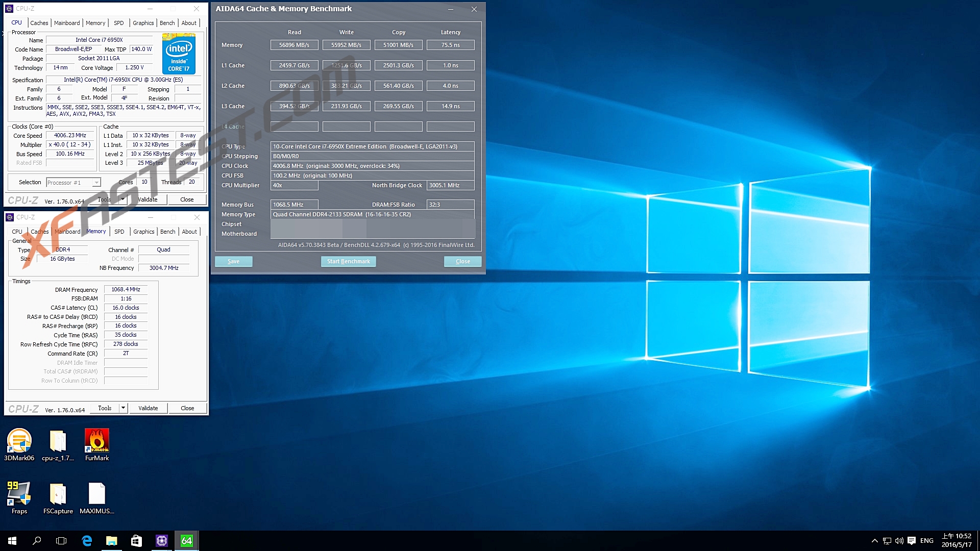980x551 pixels.
Task: Switch to Mainboard tab in top CPU-Z
Action: [x=67, y=23]
